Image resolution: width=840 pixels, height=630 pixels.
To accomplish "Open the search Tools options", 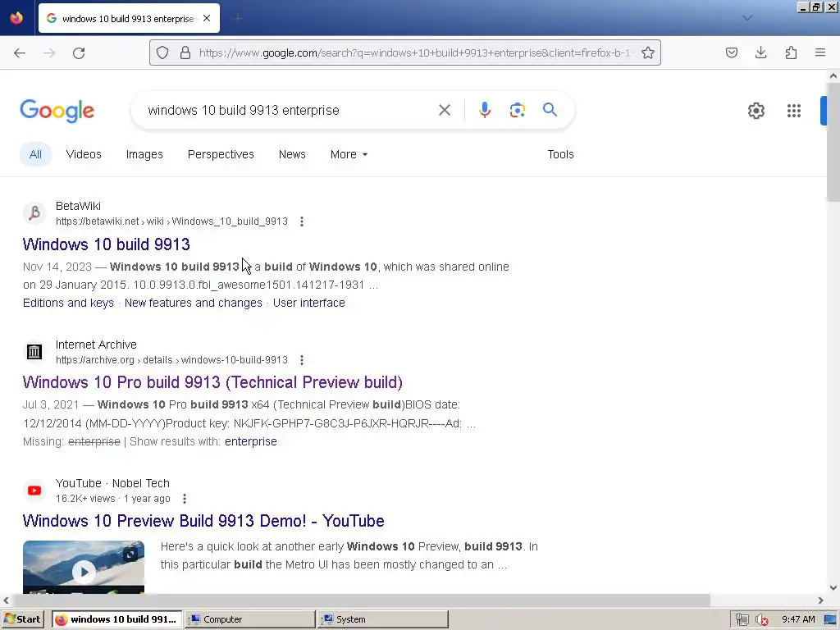I will click(560, 154).
